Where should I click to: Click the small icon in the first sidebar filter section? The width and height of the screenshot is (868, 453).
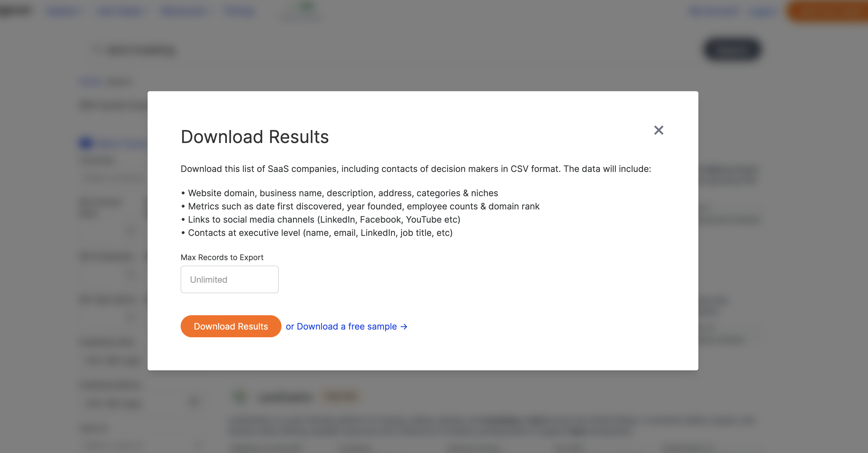(x=131, y=230)
